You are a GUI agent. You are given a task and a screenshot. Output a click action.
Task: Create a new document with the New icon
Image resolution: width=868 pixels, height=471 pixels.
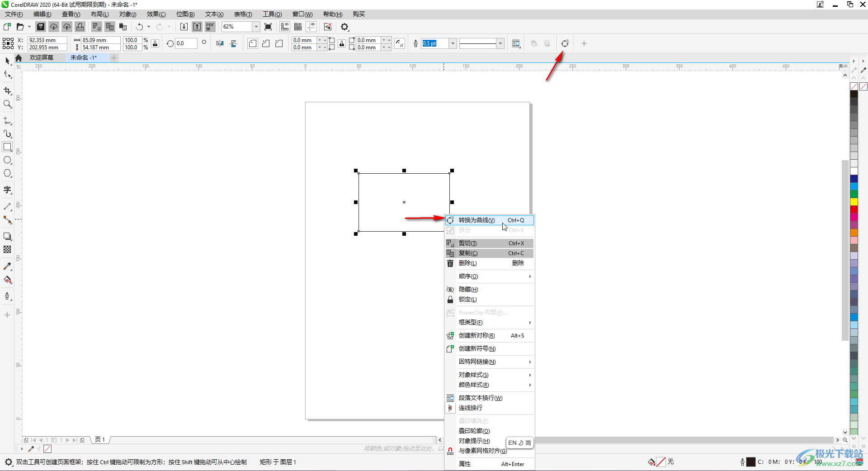[7, 27]
